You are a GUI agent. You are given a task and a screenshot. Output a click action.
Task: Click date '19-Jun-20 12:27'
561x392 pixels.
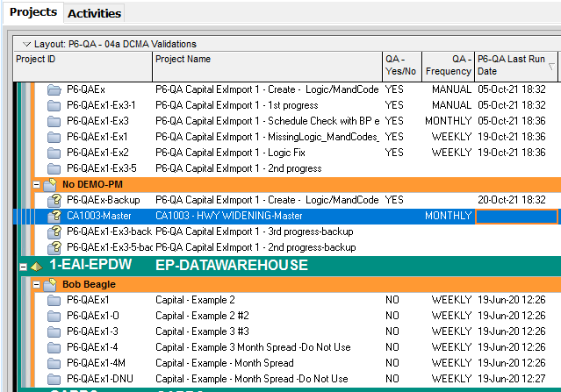pos(512,379)
